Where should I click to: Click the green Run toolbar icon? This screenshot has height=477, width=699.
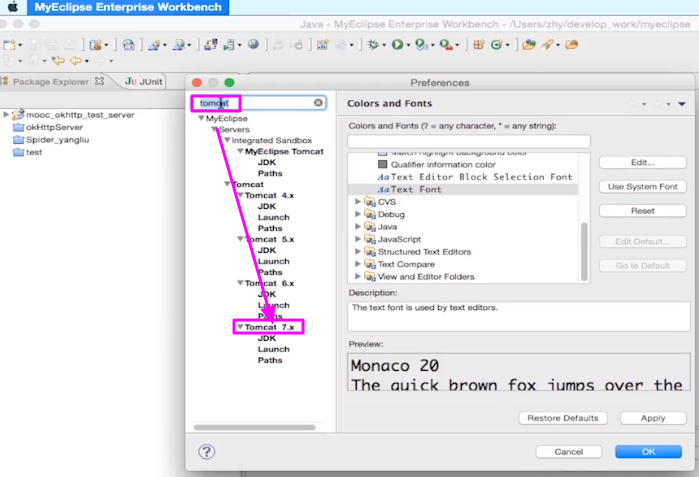[x=397, y=45]
